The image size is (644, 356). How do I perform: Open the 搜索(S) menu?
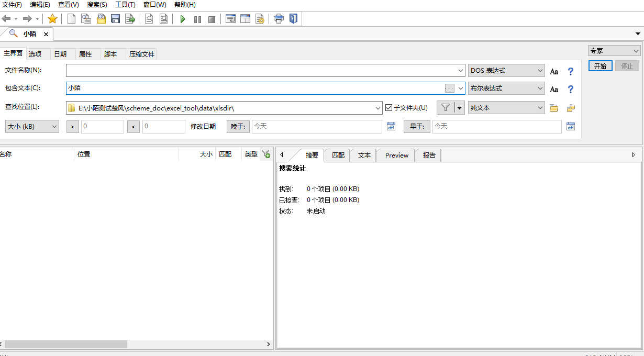coord(97,5)
